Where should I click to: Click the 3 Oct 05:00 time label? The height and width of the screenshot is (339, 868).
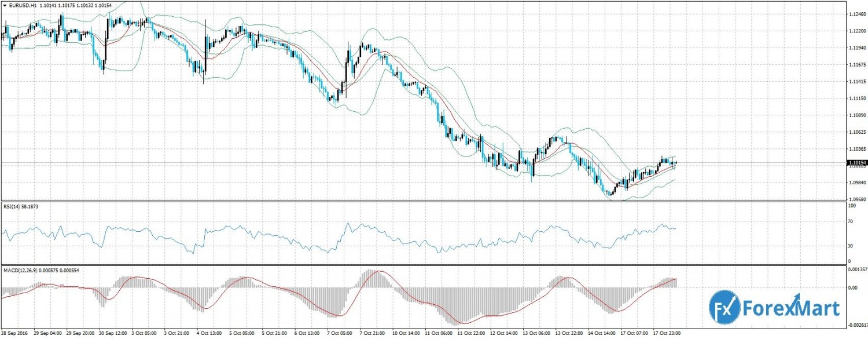point(145,334)
